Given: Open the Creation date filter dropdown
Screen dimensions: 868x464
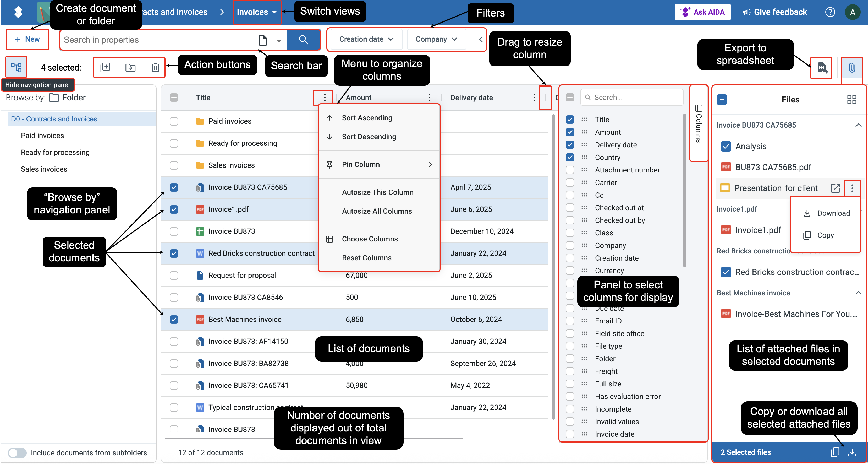Looking at the screenshot, I should click(366, 39).
